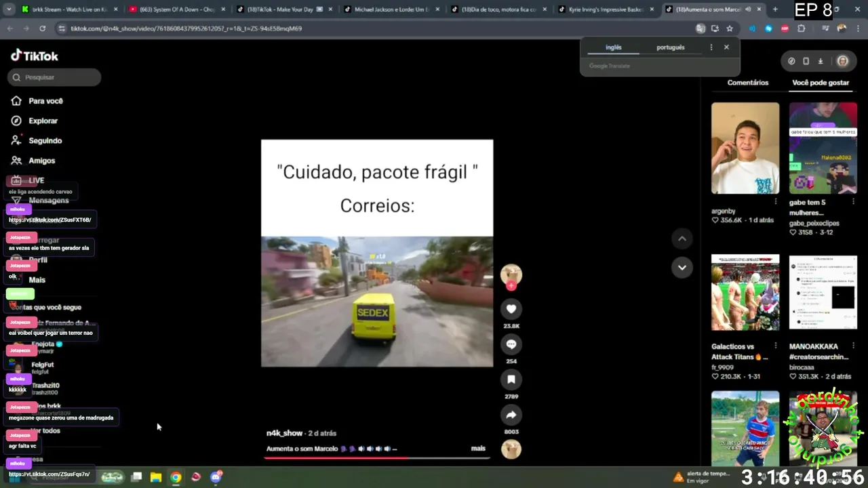Expand the caption with mais
Image resolution: width=868 pixels, height=488 pixels.
pyautogui.click(x=478, y=449)
